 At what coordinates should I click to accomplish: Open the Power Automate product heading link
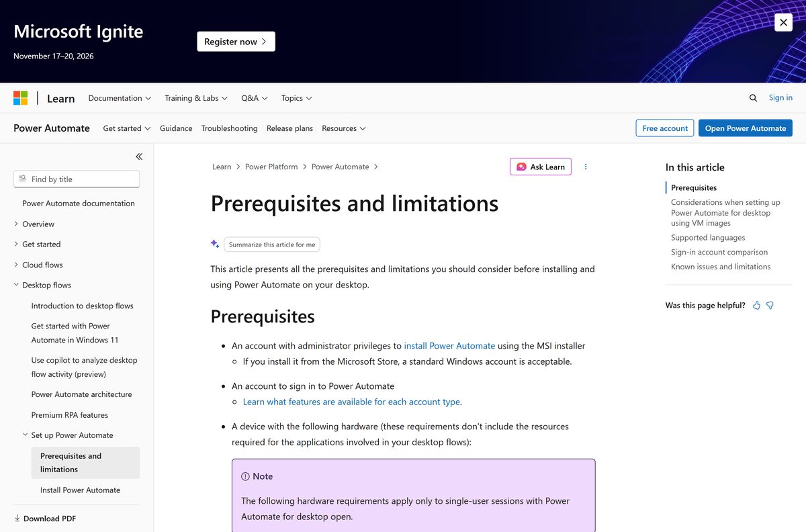point(52,128)
